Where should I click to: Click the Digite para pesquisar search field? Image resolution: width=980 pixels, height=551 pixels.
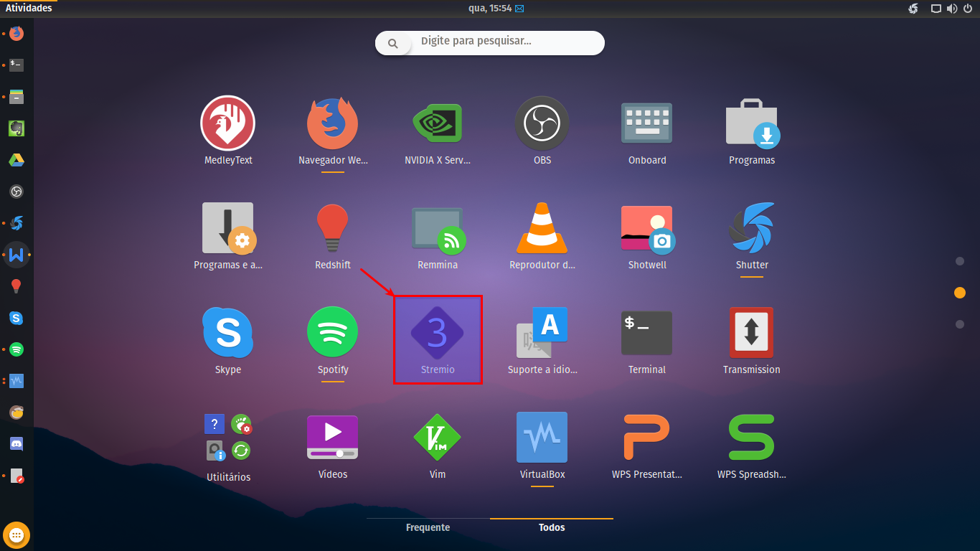[x=490, y=43]
